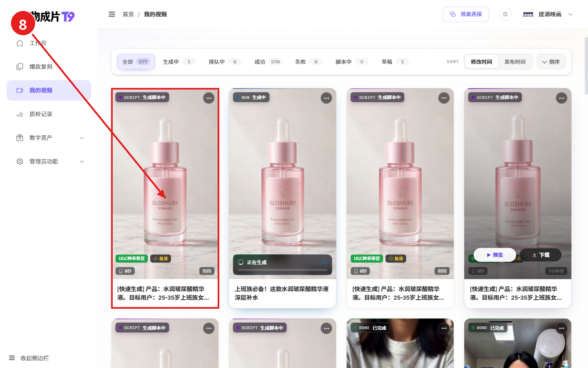Screen dimensions: 588x368
Task: Expand 数字资产 chevron
Action: 82,138
